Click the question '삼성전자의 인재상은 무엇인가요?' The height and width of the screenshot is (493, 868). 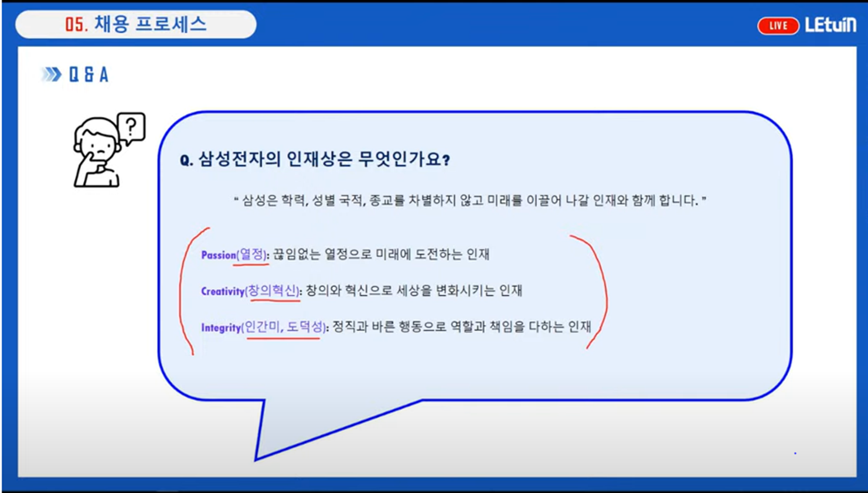(315, 159)
